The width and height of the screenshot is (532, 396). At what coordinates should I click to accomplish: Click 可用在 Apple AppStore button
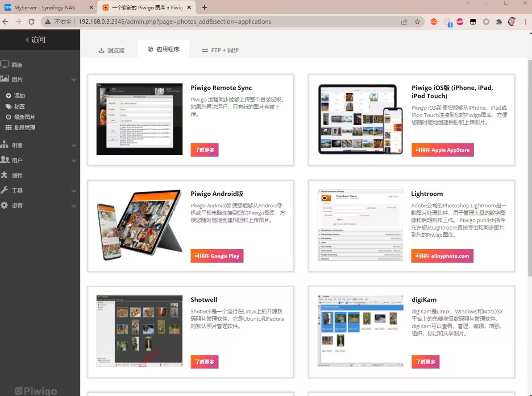click(442, 150)
